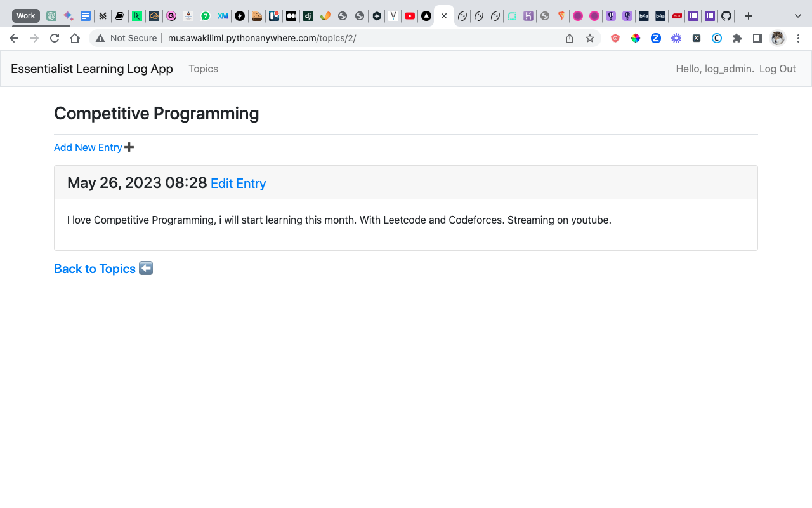
Task: Open the tab search chevron
Action: (797, 15)
